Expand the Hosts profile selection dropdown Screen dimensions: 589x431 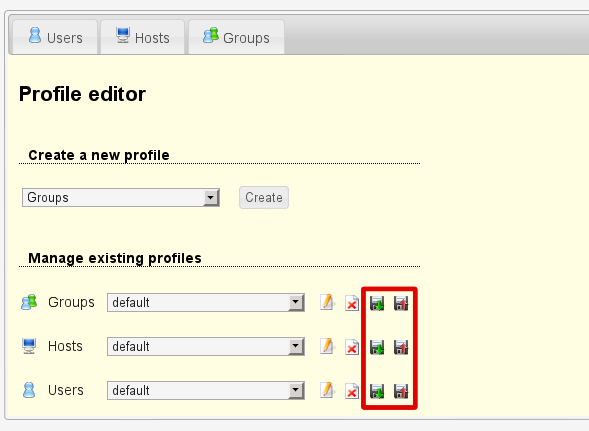click(x=206, y=346)
